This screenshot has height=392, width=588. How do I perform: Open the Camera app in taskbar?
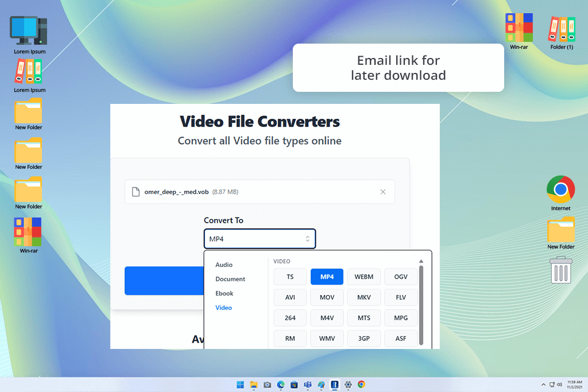coord(268,385)
